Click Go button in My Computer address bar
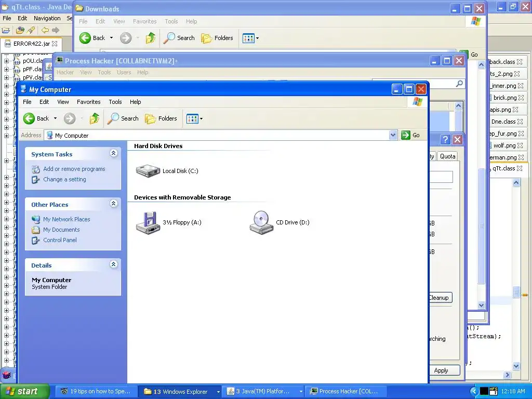The width and height of the screenshot is (532, 399). 410,135
